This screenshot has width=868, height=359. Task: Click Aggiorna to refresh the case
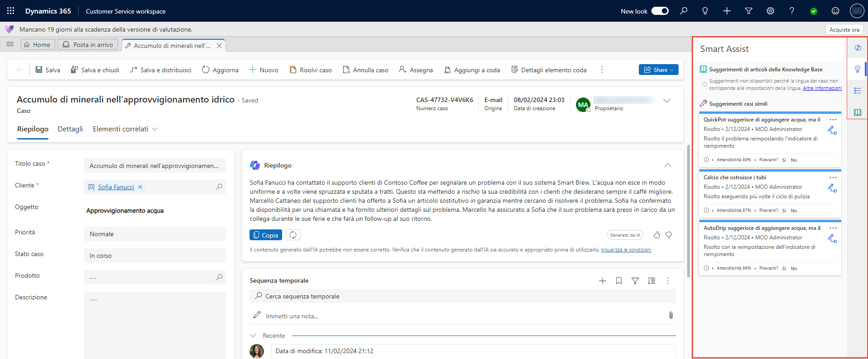(220, 70)
